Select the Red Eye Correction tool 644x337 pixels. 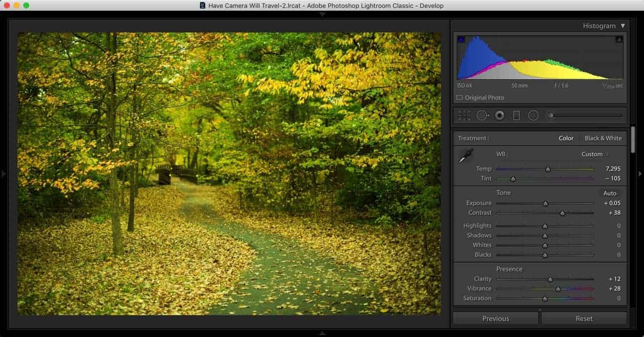point(499,115)
